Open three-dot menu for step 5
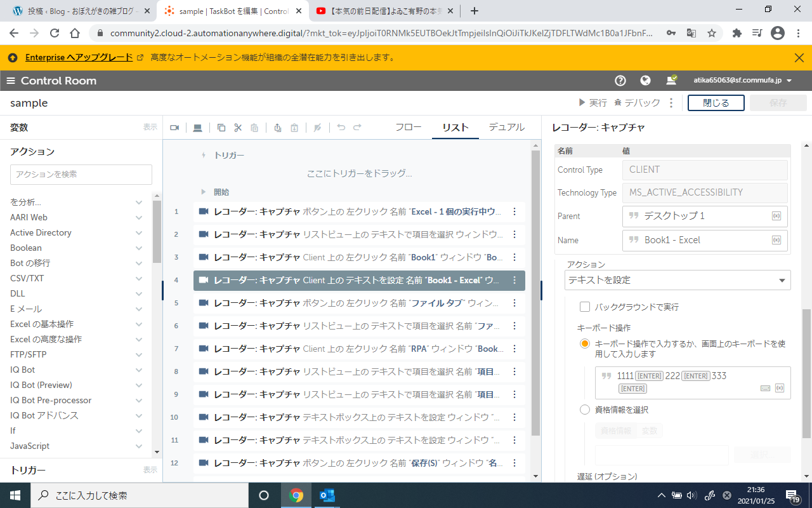 [514, 303]
